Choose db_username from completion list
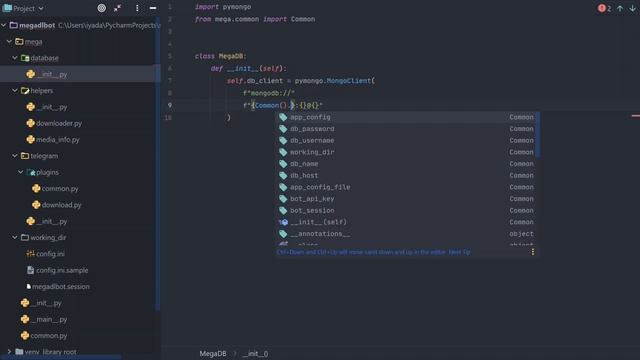The width and height of the screenshot is (640, 360). [406, 140]
